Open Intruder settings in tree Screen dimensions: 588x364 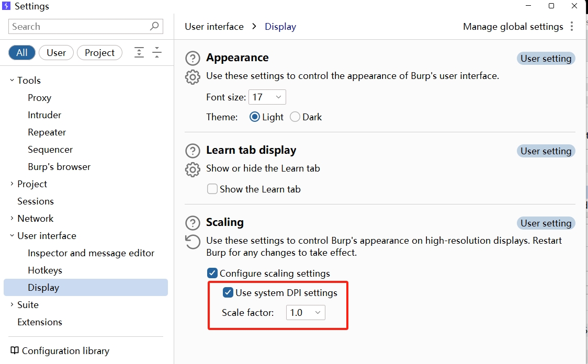click(x=44, y=115)
